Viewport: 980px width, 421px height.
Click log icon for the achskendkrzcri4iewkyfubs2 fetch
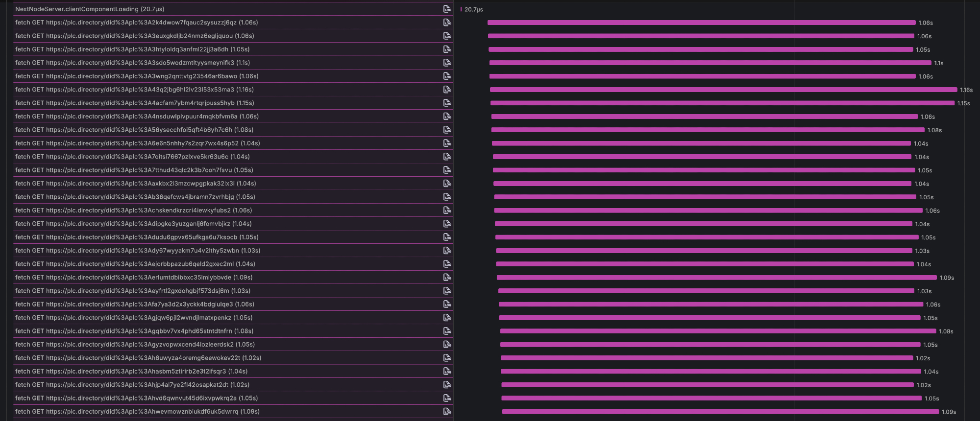tap(447, 210)
